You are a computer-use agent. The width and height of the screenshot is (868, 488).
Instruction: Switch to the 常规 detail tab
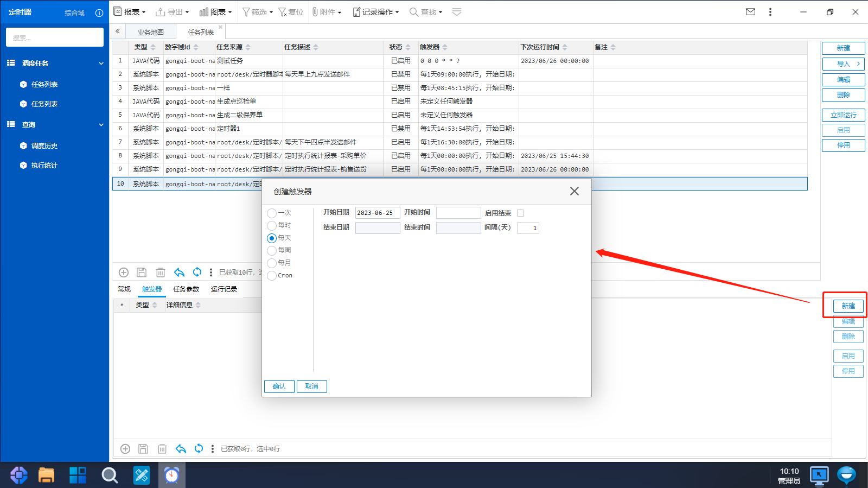point(124,289)
